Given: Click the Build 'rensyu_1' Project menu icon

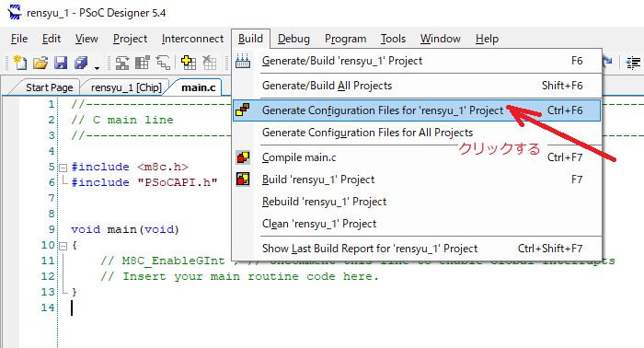Looking at the screenshot, I should click(243, 180).
